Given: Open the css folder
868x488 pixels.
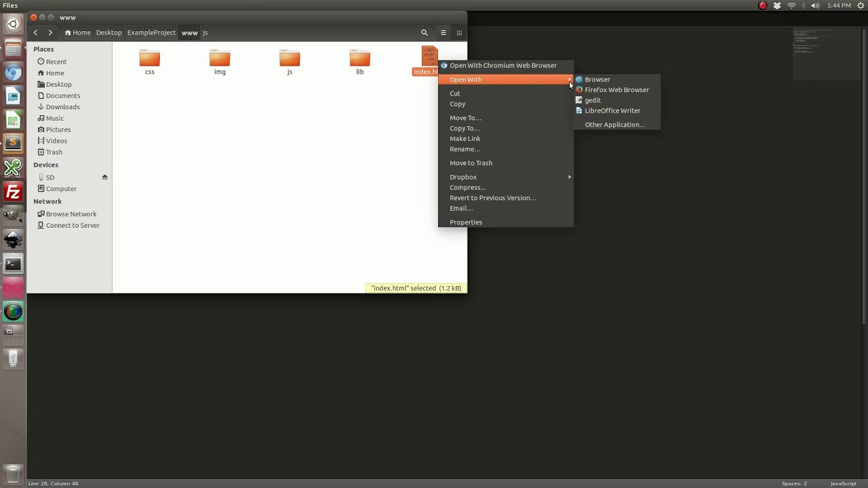Looking at the screenshot, I should pyautogui.click(x=150, y=62).
